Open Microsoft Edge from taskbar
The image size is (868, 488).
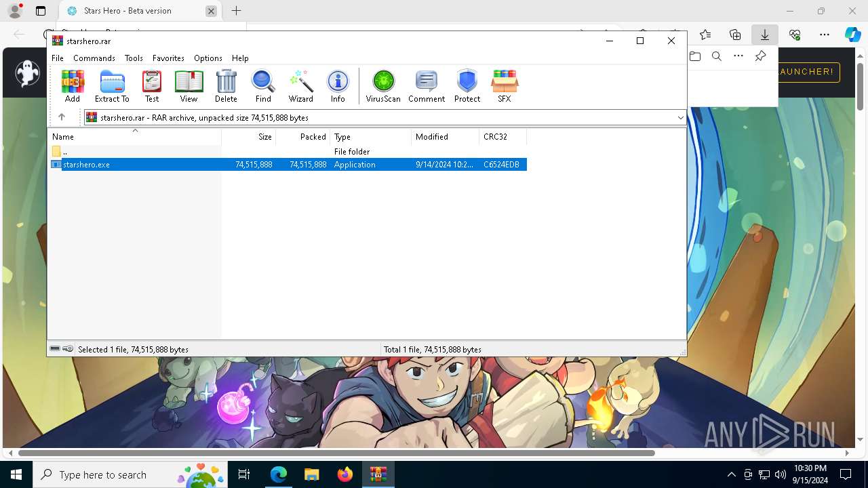(x=279, y=474)
